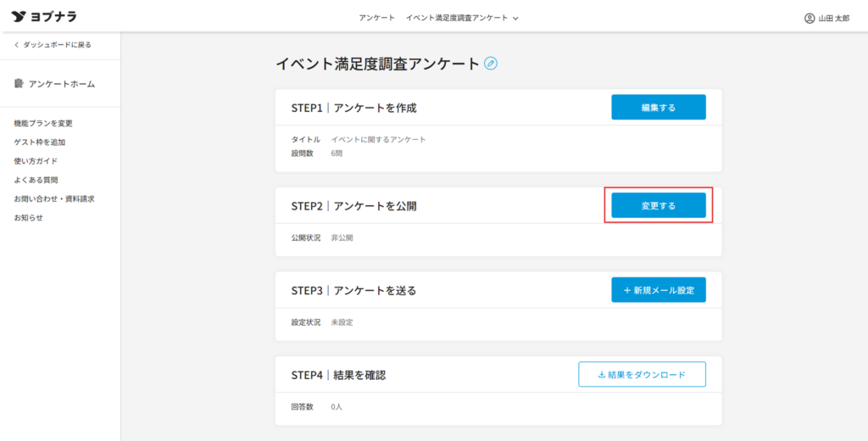
Task: Open the 使い方ガイド link
Action: [x=36, y=161]
